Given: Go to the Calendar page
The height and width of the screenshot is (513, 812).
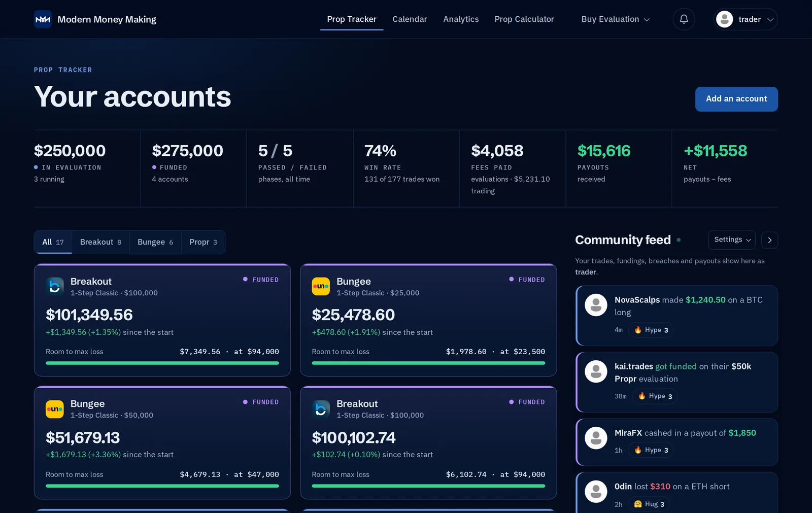Looking at the screenshot, I should (410, 19).
